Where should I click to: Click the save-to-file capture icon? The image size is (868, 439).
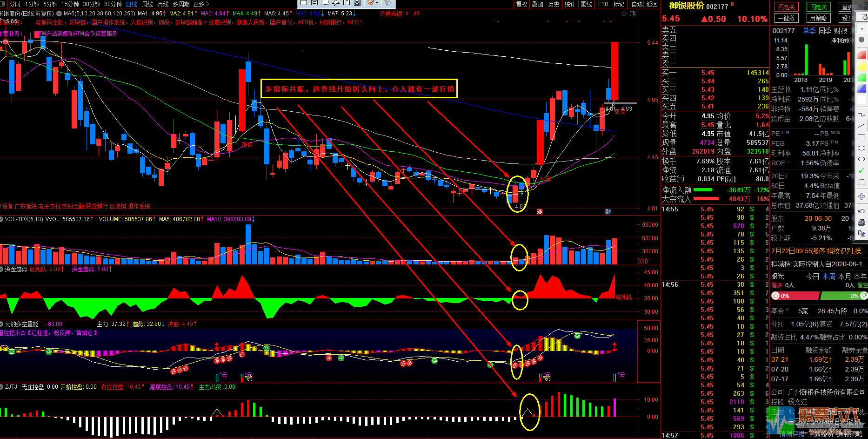357,2
